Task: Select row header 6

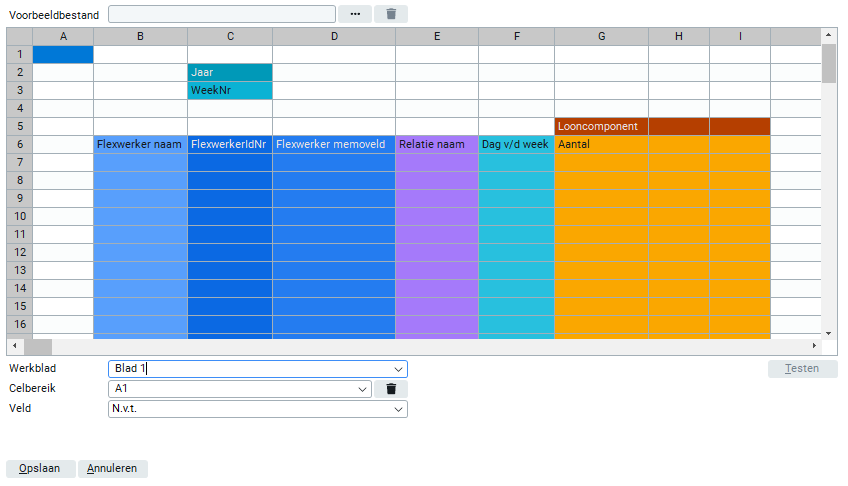Action: click(x=20, y=144)
